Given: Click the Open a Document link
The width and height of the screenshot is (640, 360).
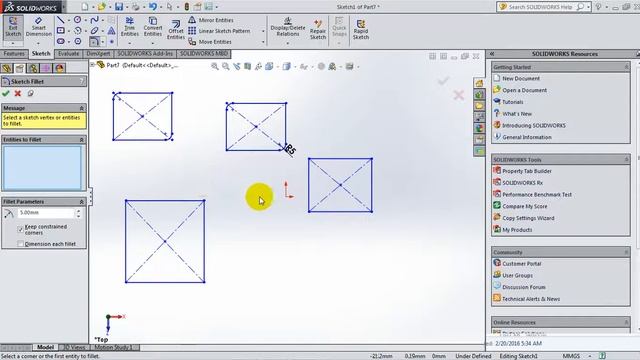Looking at the screenshot, I should [x=524, y=90].
